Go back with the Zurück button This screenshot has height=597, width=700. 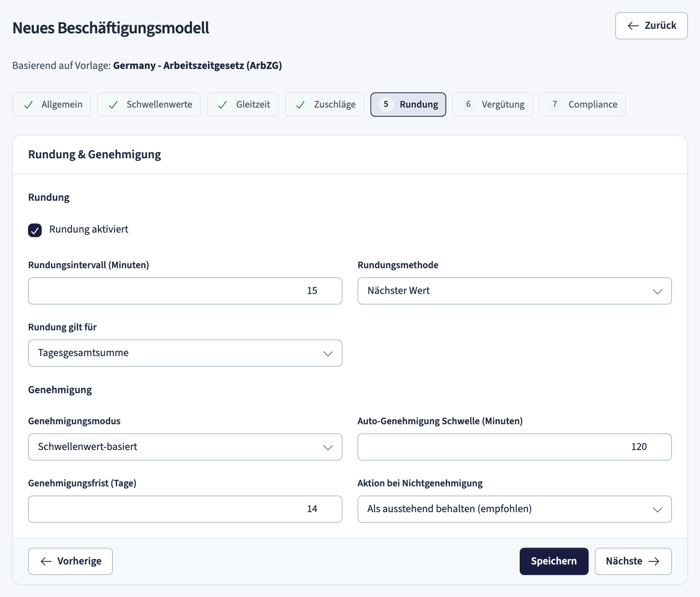coord(651,26)
